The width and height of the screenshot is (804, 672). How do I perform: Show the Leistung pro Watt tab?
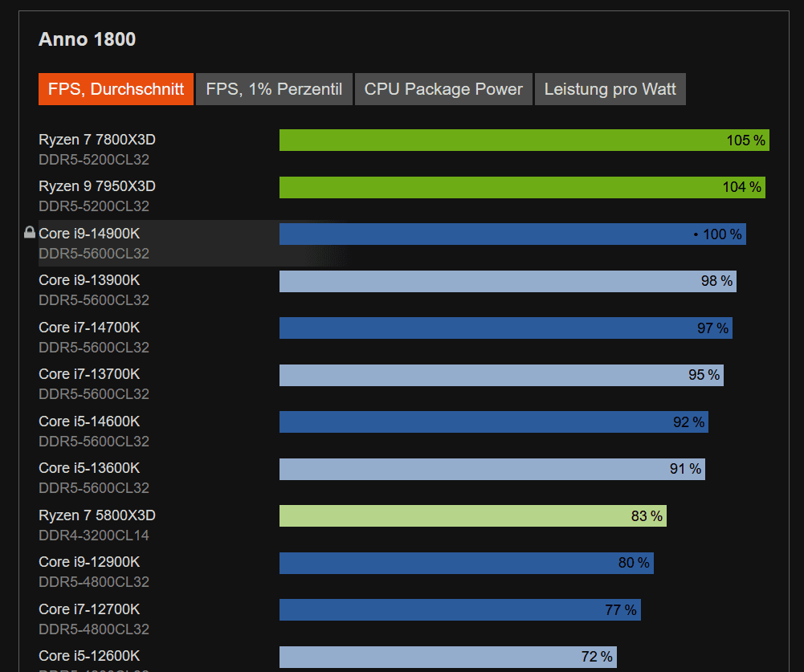610,89
